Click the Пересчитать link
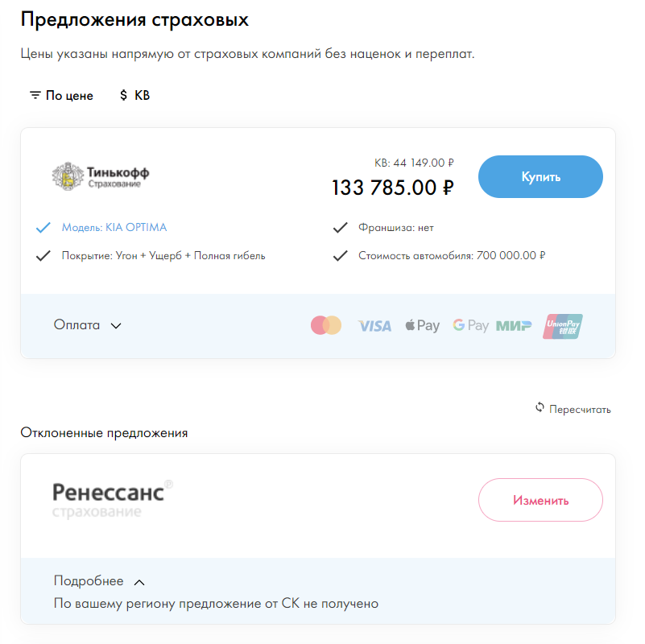 click(x=579, y=409)
